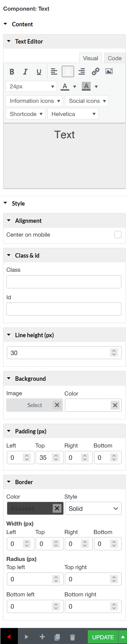
Task: Insert an image with the picture icon
Action: pyautogui.click(x=109, y=71)
